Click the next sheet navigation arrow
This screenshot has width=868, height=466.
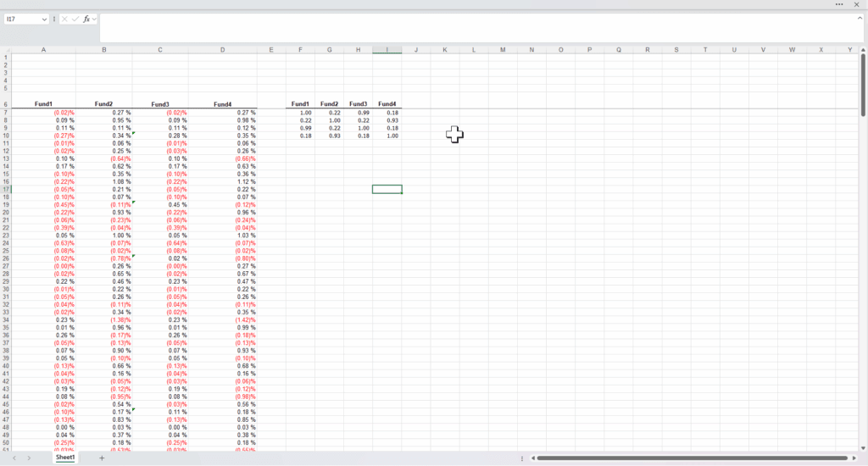(29, 458)
